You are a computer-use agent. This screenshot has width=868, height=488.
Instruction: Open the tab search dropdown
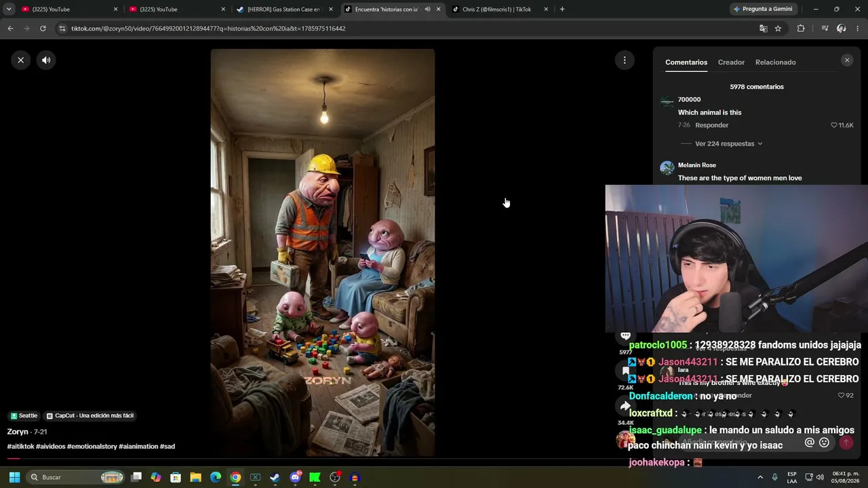click(9, 9)
